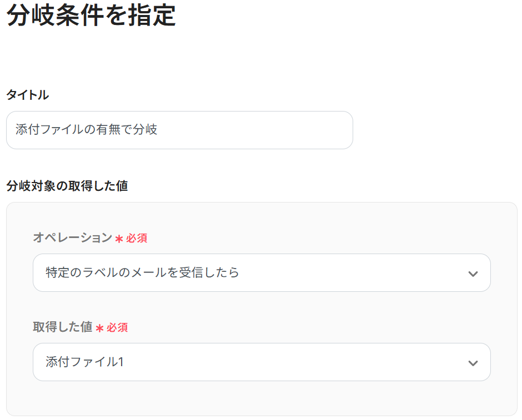Click the chevron icon in the 添付ファイル1 dropdown
Viewport: 522px width, 420px height.
pyautogui.click(x=473, y=363)
